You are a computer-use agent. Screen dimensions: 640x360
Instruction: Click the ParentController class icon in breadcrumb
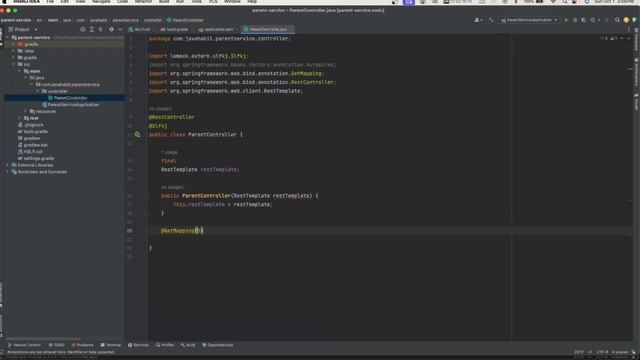pyautogui.click(x=169, y=20)
